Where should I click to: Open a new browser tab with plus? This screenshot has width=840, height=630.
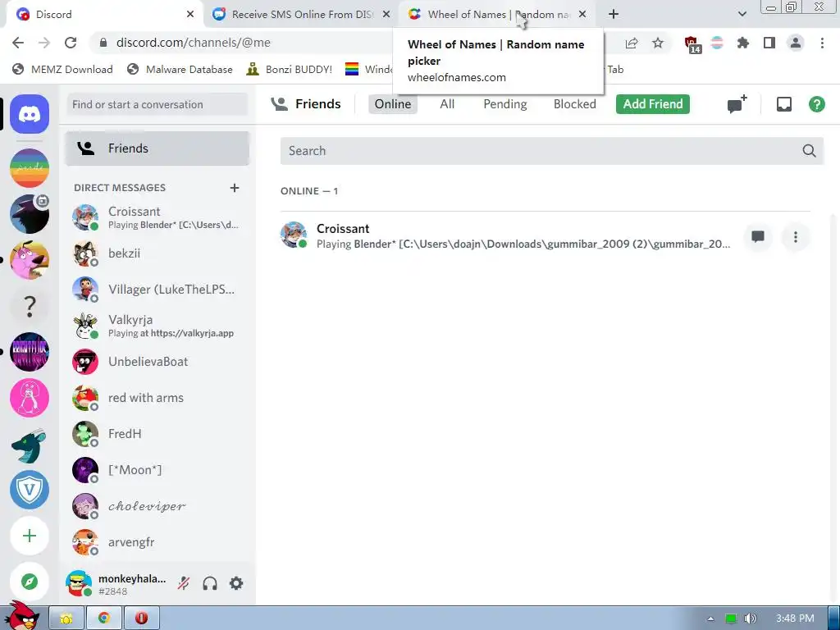coord(614,15)
